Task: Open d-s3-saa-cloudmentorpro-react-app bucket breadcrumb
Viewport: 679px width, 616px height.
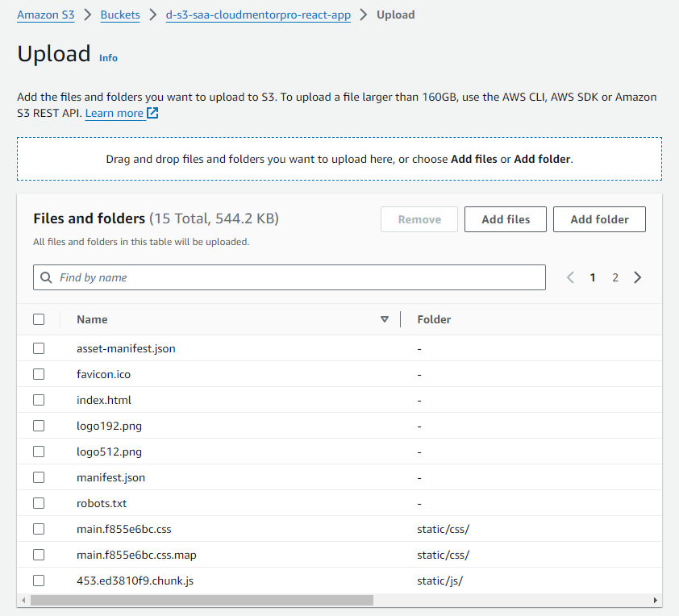Action: pyautogui.click(x=258, y=15)
